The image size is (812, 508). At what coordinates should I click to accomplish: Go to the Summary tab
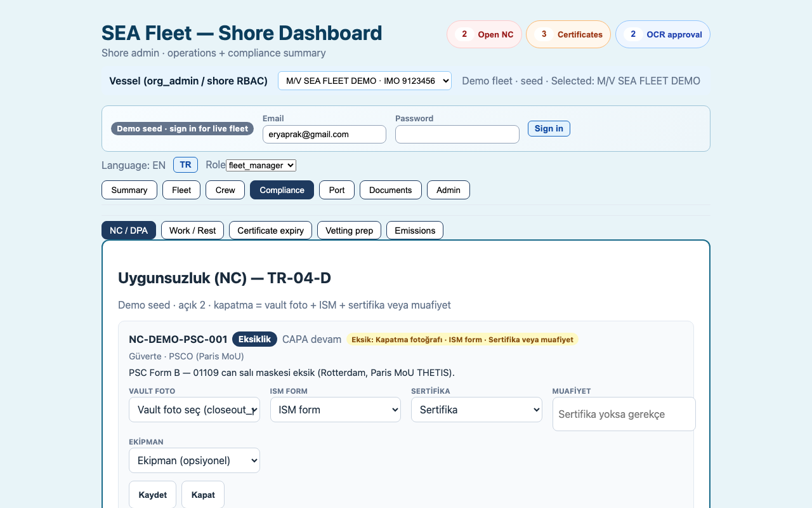[x=129, y=190]
